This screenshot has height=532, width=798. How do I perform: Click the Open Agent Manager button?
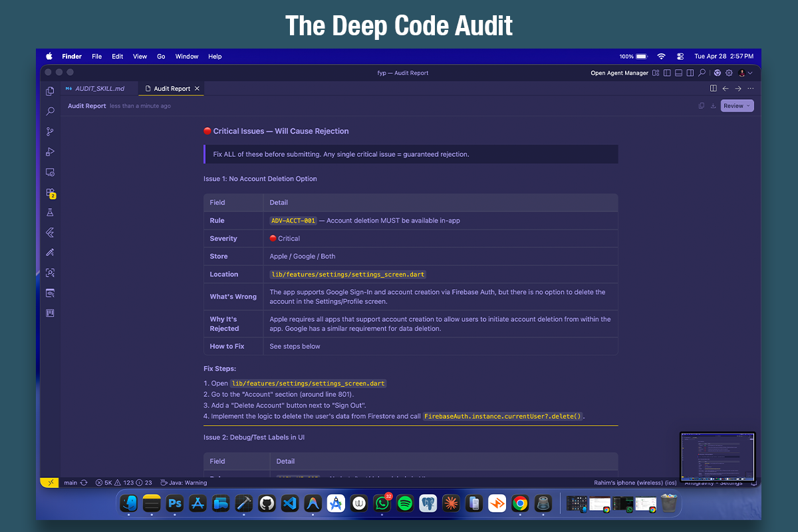click(x=619, y=73)
